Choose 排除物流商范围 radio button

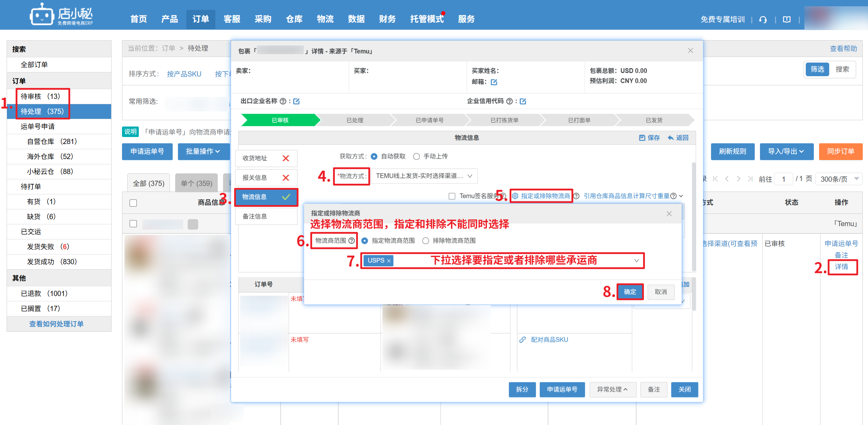point(425,241)
